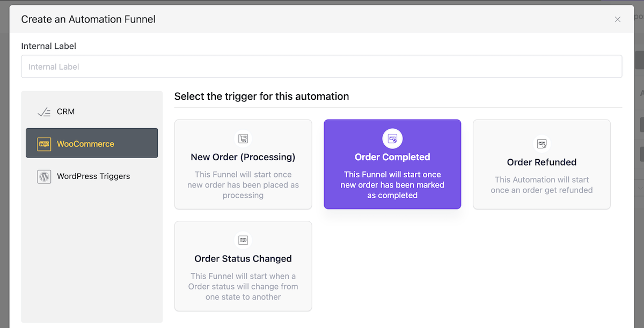This screenshot has width=644, height=328.
Task: Choose the Order Refunded trigger title
Action: point(541,162)
